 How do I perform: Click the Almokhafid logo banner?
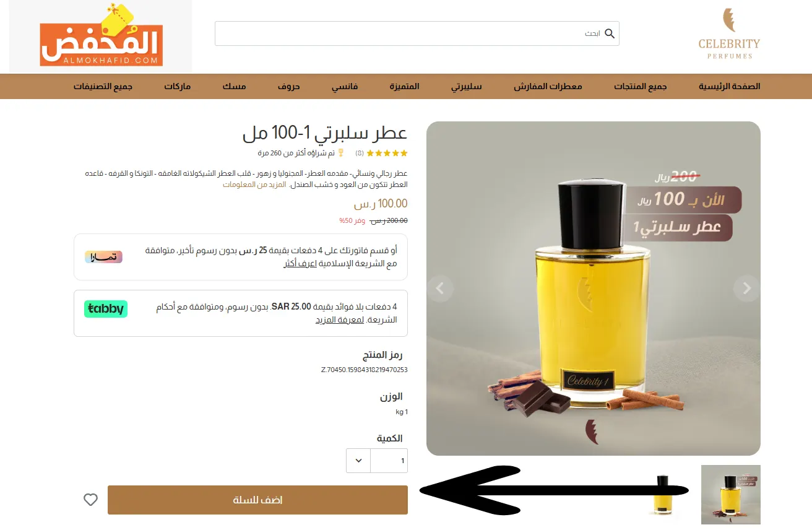(x=101, y=36)
